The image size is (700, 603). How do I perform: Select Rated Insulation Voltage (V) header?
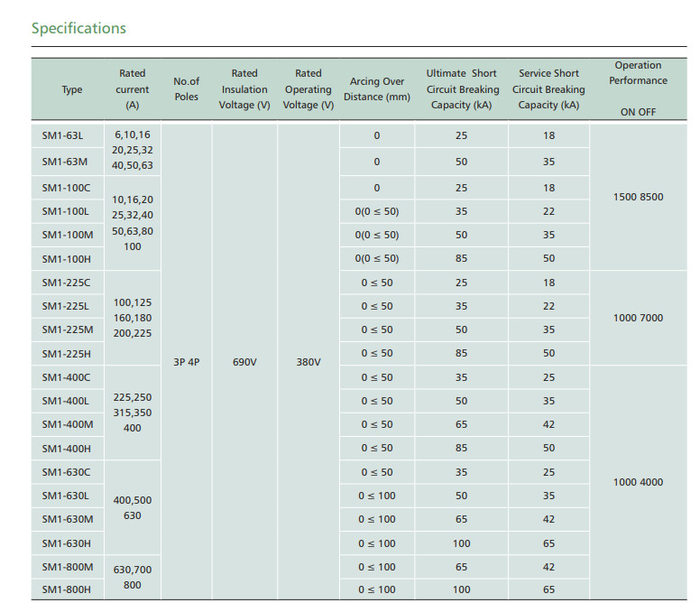point(244,88)
